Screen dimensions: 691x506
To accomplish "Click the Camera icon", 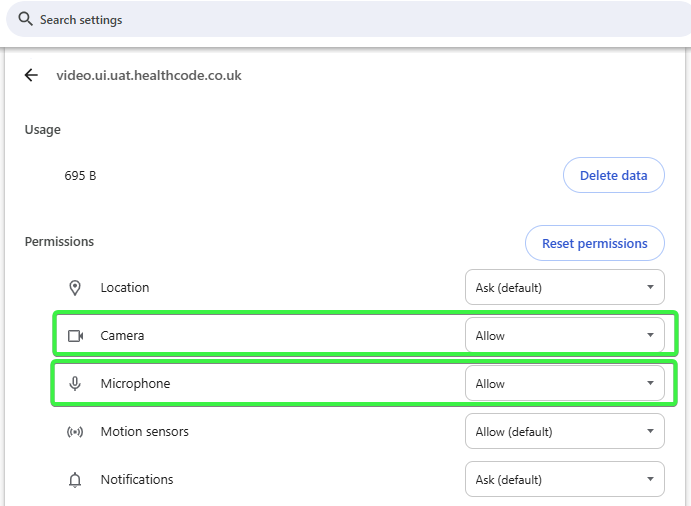I will pyautogui.click(x=75, y=336).
